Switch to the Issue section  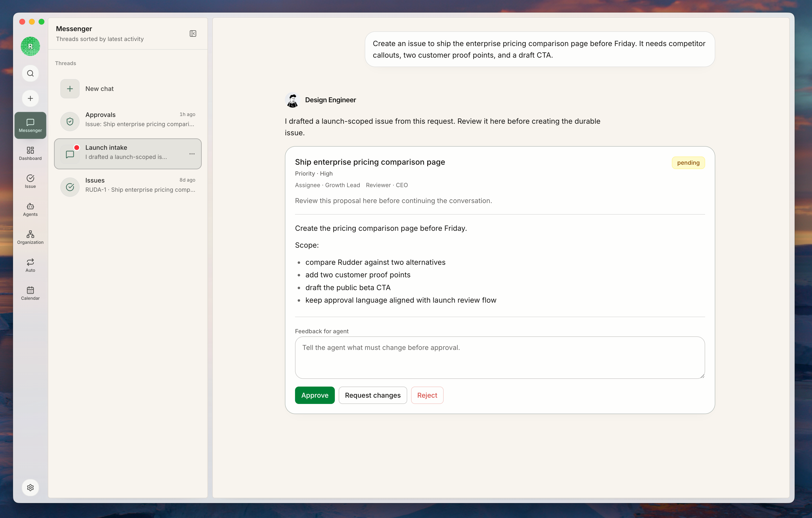[x=30, y=181]
